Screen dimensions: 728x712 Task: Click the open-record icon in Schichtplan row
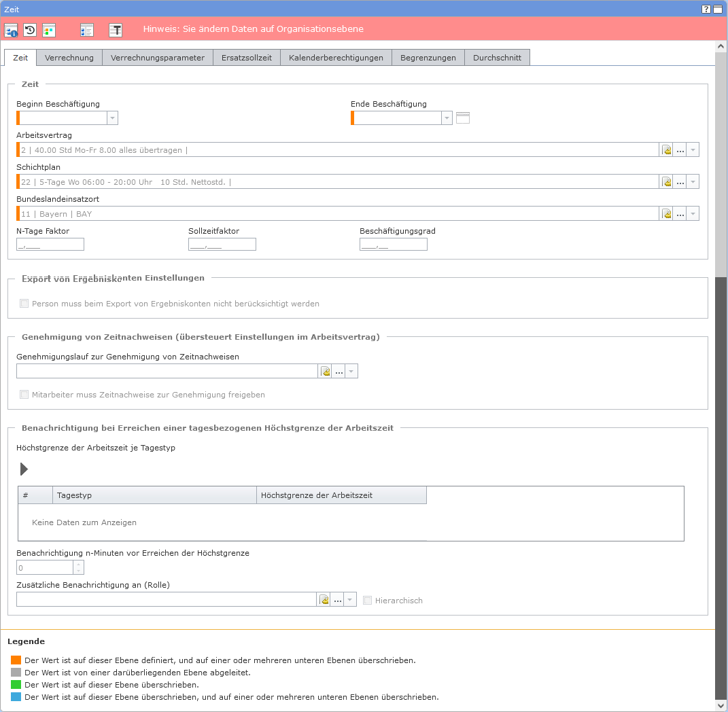tap(667, 182)
